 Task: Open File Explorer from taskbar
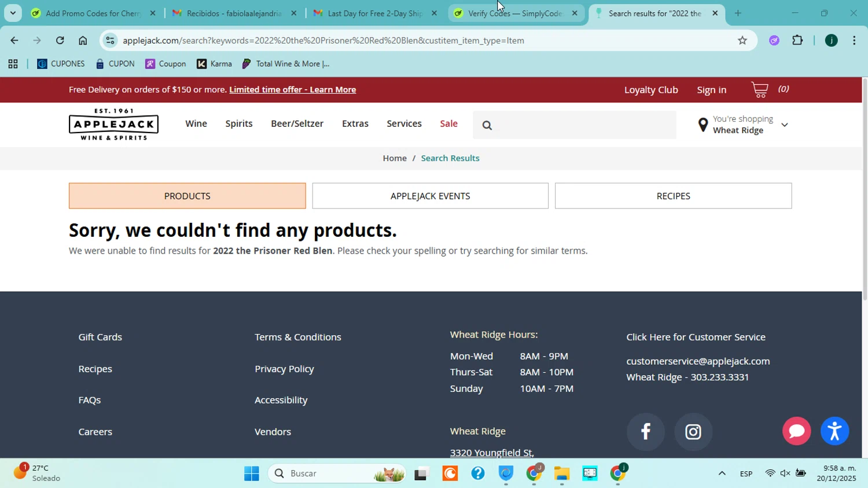[561, 474]
